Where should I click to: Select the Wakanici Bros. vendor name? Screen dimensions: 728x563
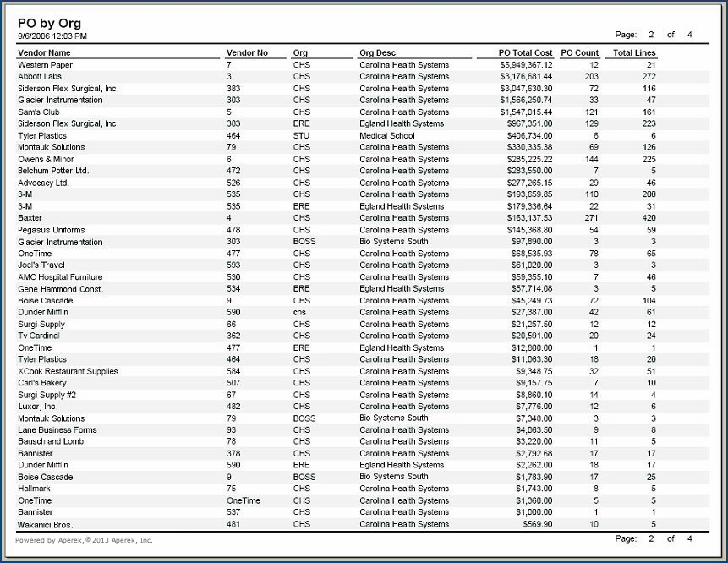(45, 524)
